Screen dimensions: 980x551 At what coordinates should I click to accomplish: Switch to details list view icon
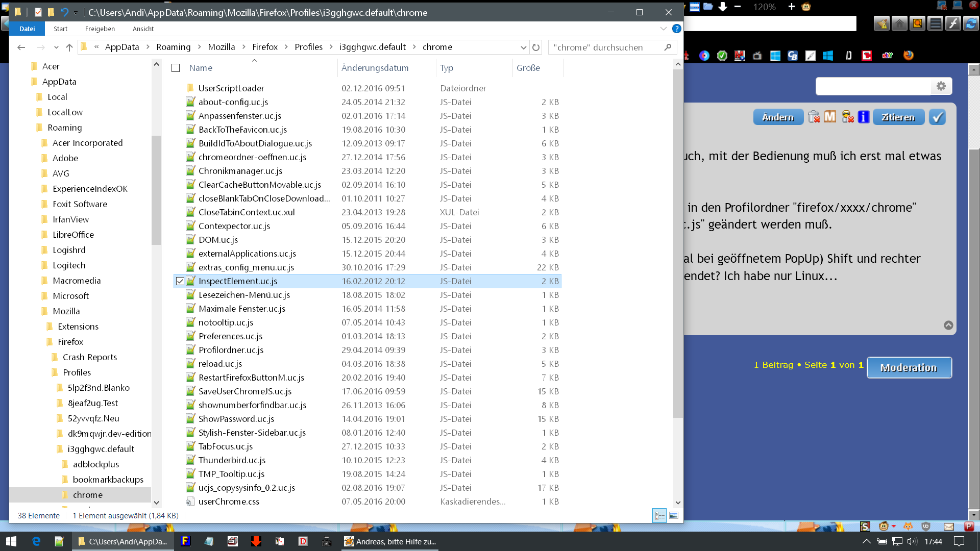[x=659, y=515]
